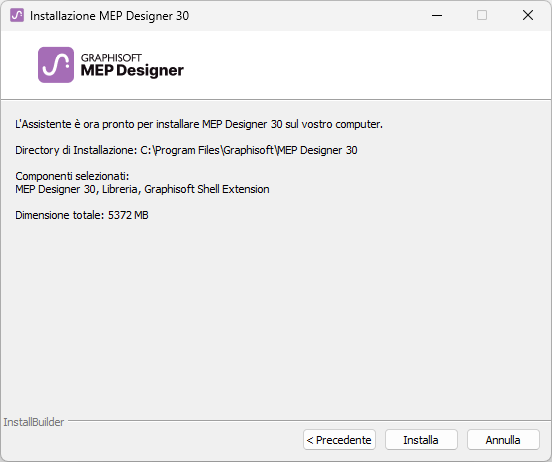Click the Installa button to begin installation
Screen dimensions: 552x462
point(421,439)
